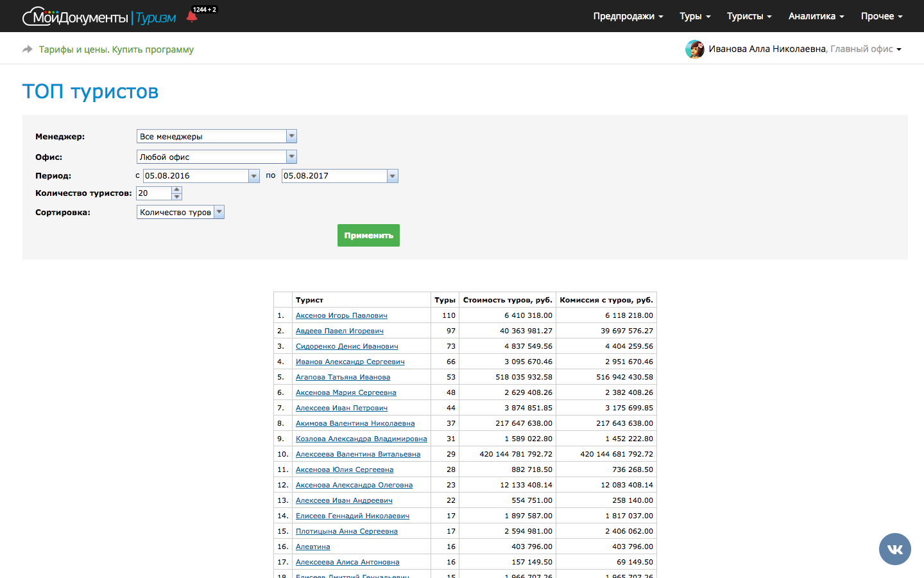
Task: Open the start date picker arrow
Action: tap(254, 176)
